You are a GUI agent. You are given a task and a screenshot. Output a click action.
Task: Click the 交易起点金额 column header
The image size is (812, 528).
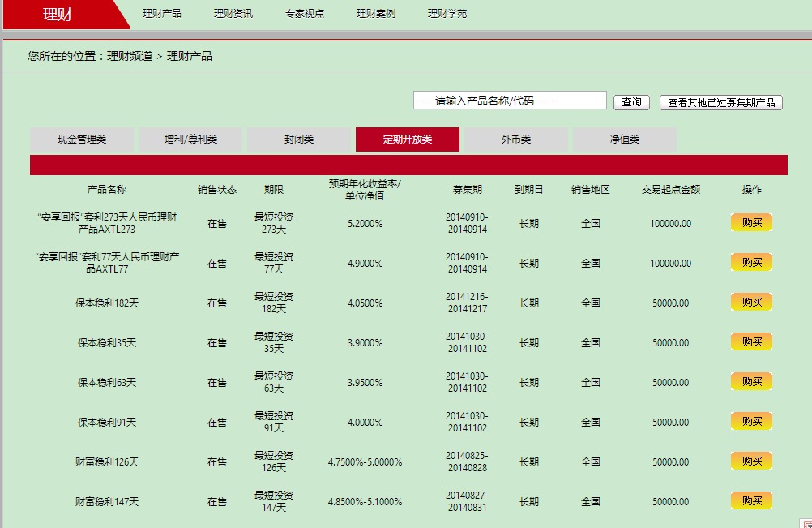point(671,190)
